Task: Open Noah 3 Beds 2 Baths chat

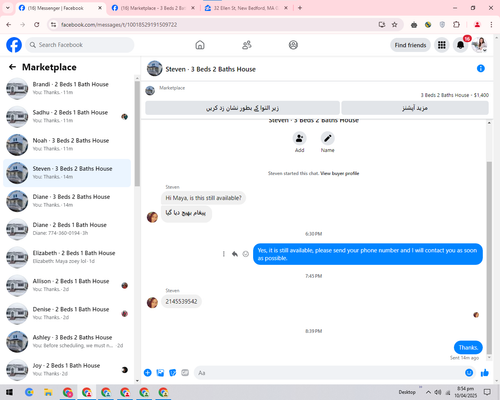Action: pos(67,145)
